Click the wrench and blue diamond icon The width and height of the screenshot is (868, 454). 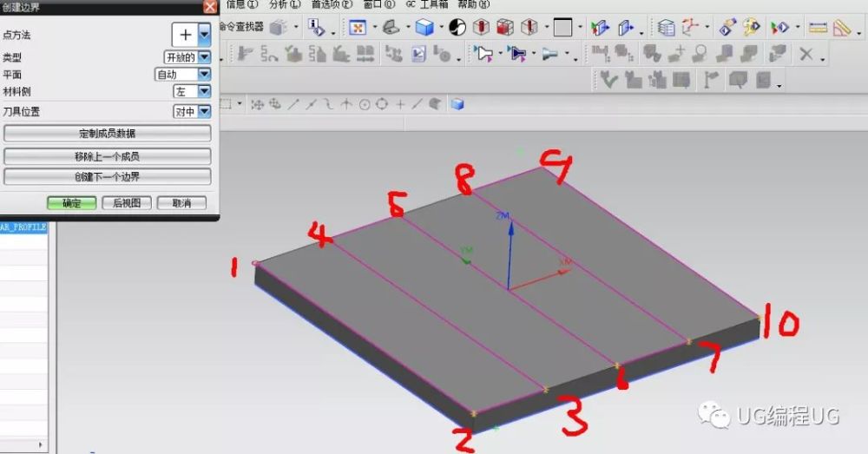(x=727, y=27)
